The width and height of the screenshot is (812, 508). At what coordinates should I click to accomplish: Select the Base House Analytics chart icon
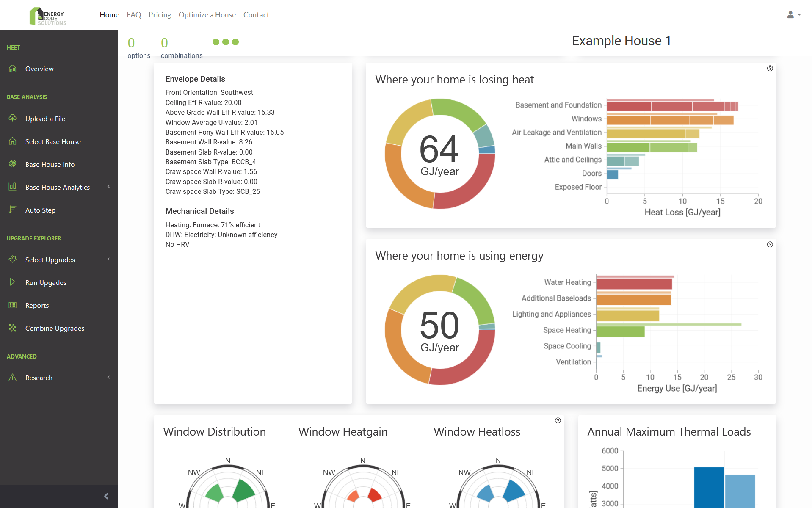pyautogui.click(x=12, y=187)
